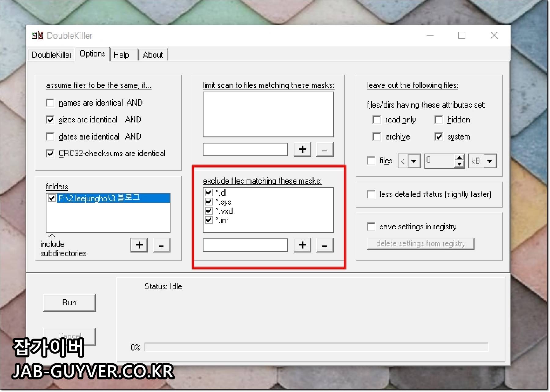Click minus button under limit scan masks
The height and width of the screenshot is (392, 550).
click(x=324, y=150)
